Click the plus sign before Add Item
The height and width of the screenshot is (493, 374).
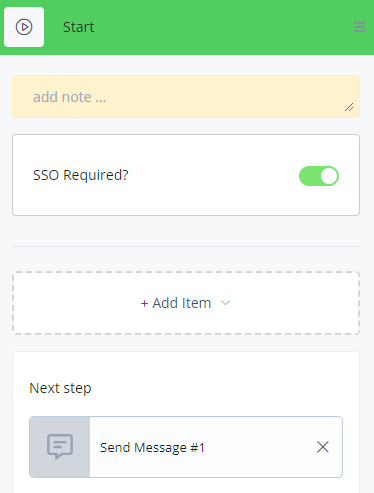coord(144,304)
